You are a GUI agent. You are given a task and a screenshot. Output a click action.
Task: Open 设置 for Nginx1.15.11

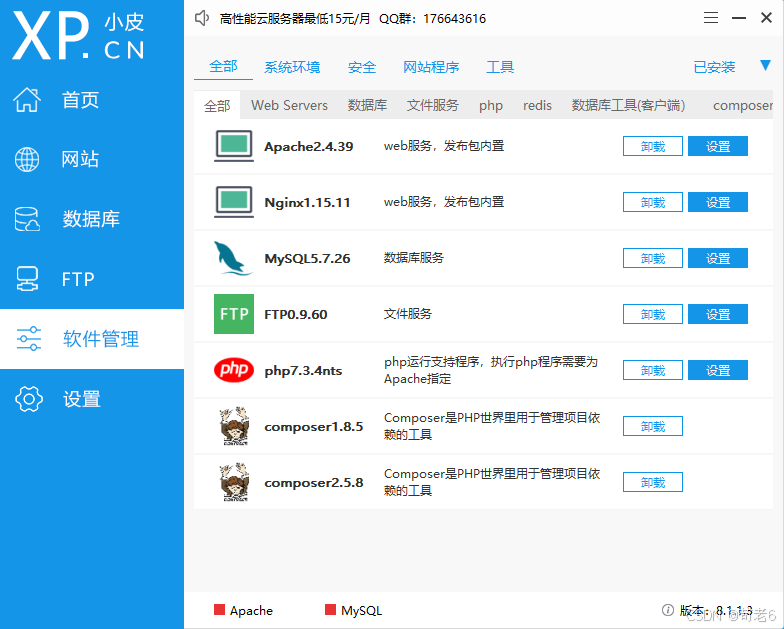pyautogui.click(x=718, y=202)
